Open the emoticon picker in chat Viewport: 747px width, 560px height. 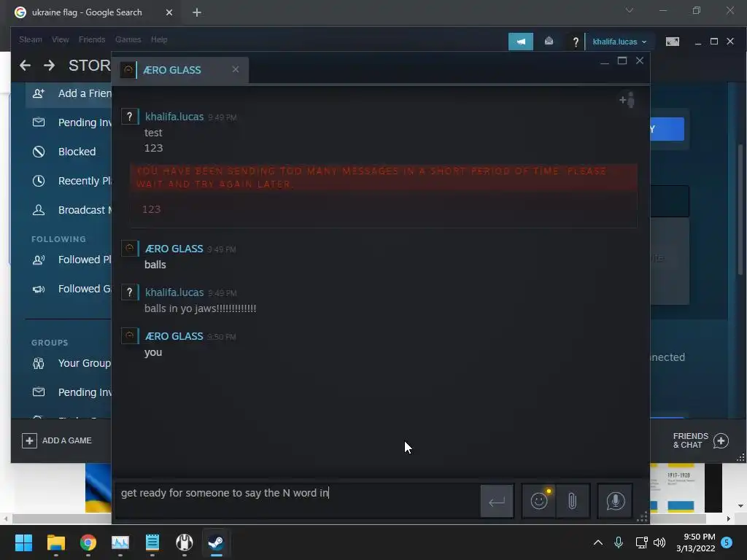pyautogui.click(x=539, y=501)
